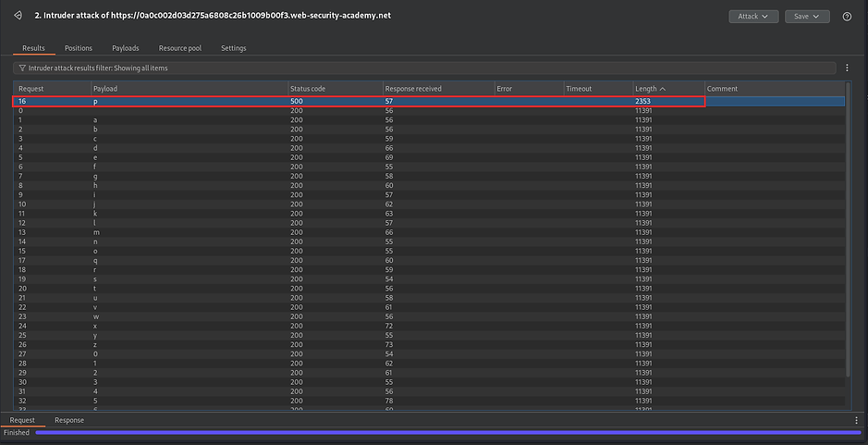The height and width of the screenshot is (445, 868).
Task: Click the back arrow icon beside attack title
Action: 18,16
